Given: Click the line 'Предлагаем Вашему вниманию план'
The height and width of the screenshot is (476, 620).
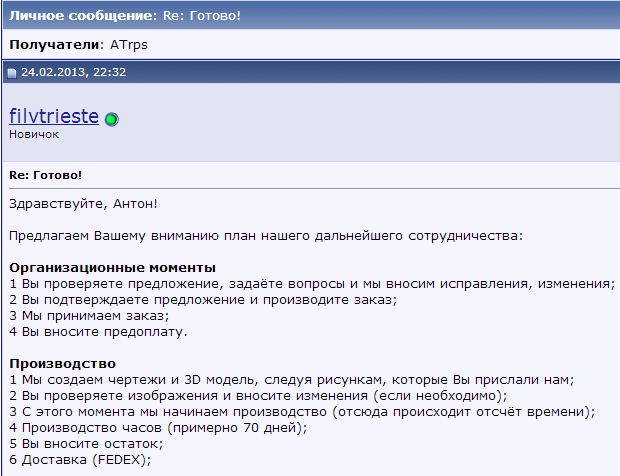Looking at the screenshot, I should pyautogui.click(x=266, y=236).
